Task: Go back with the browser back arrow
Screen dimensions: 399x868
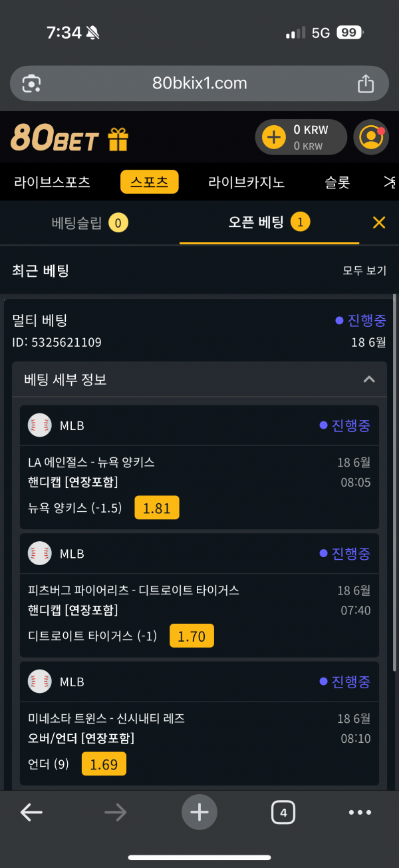Action: [31, 812]
